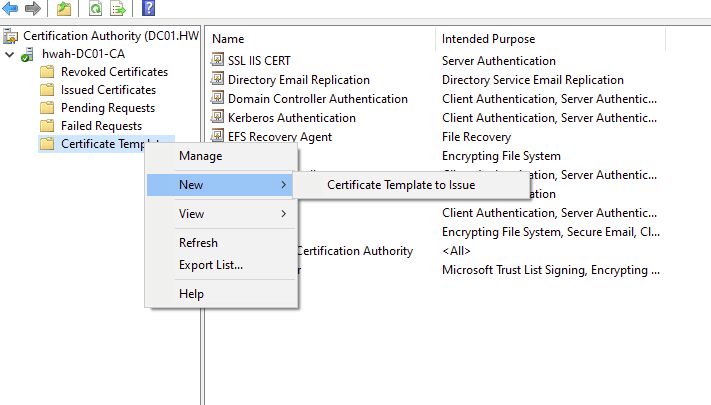Click Help in the context menu
Screen dimensions: 711x405
coord(191,294)
